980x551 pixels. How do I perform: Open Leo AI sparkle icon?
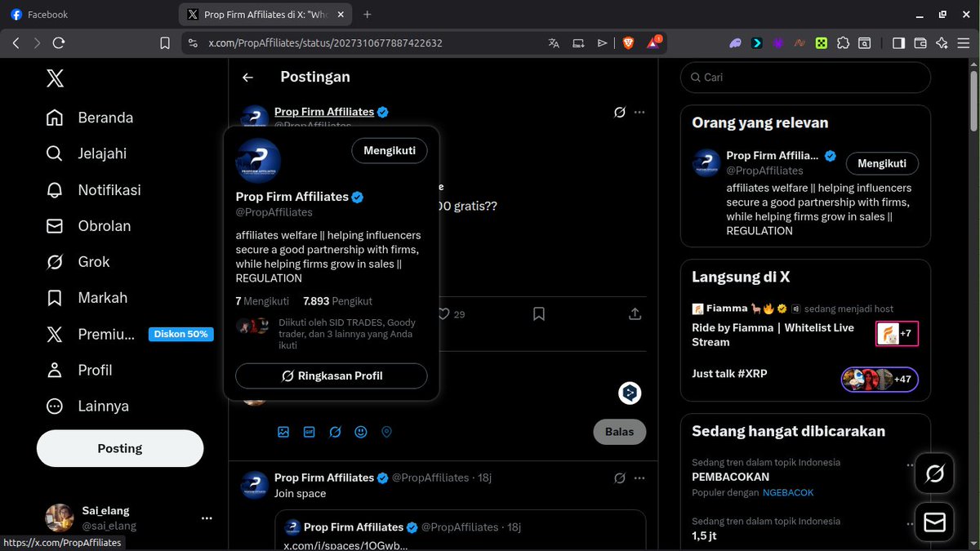point(942,43)
